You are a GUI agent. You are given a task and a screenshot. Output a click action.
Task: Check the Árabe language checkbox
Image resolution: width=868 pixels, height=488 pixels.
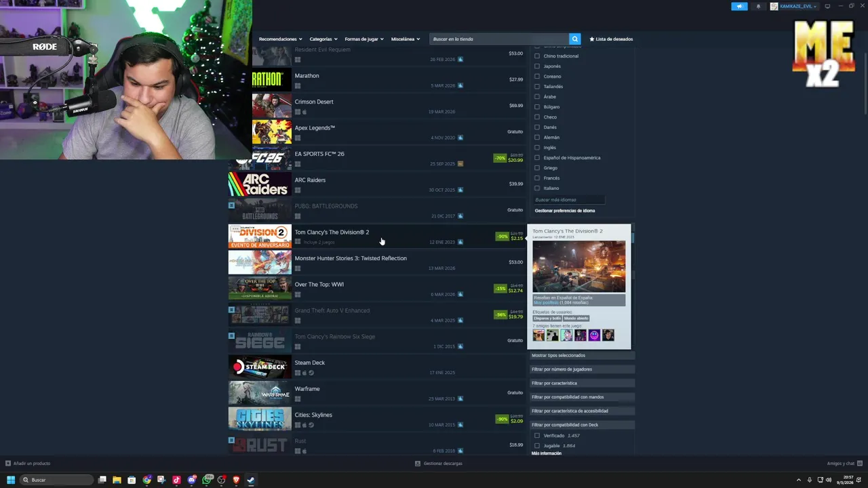pyautogui.click(x=537, y=97)
